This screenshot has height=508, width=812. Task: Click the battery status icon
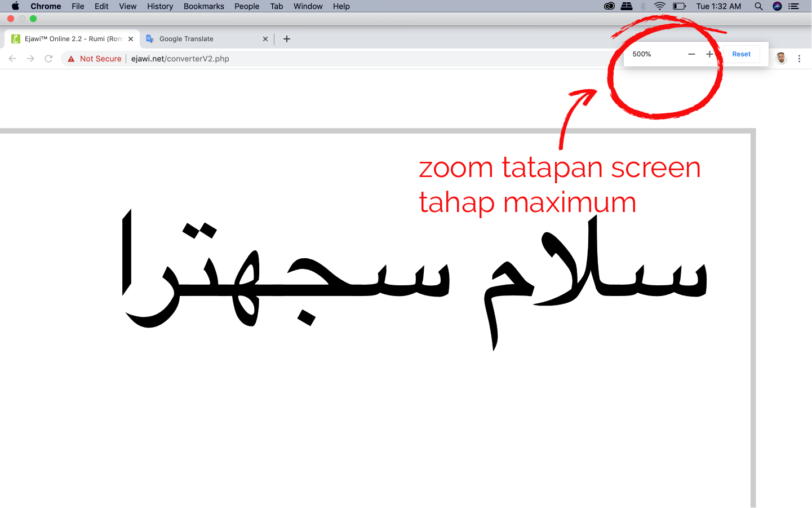coord(680,6)
